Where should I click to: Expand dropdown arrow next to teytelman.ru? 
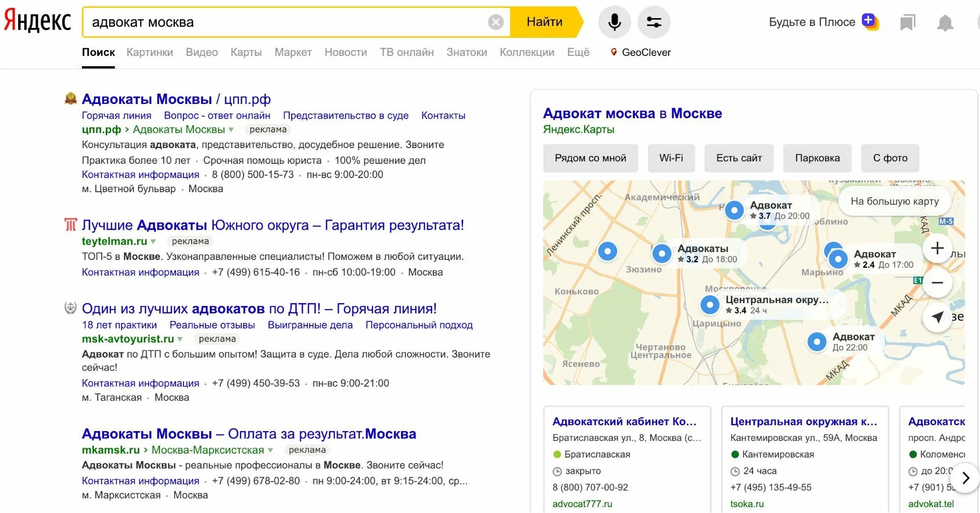[153, 241]
